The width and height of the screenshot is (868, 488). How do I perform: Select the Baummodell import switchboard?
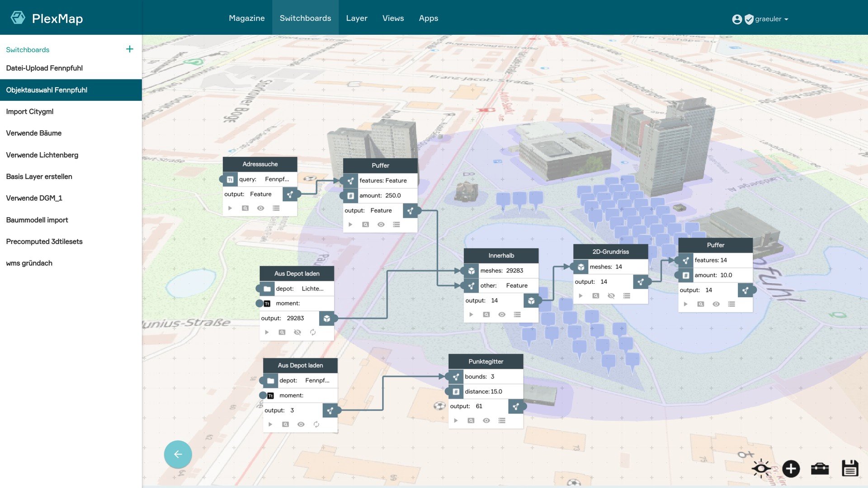coord(37,220)
